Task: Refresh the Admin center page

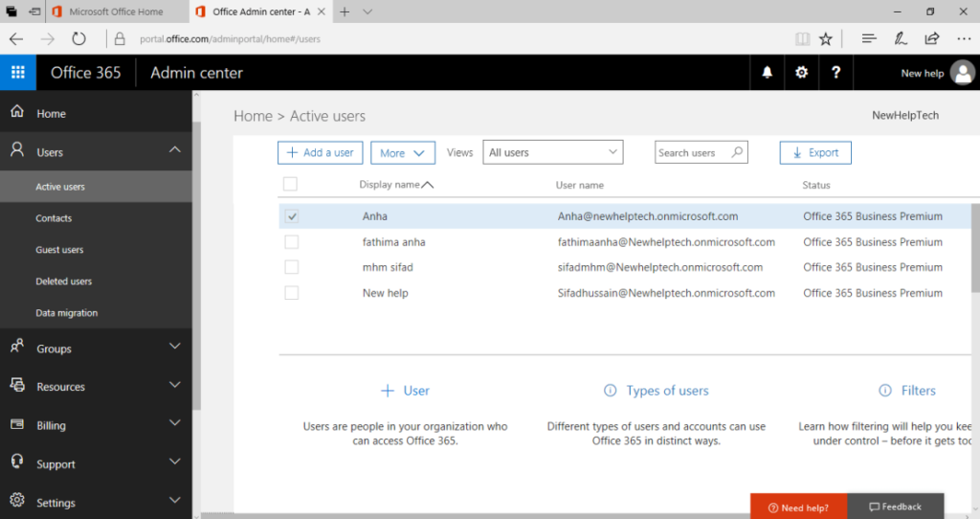Action: coord(78,38)
